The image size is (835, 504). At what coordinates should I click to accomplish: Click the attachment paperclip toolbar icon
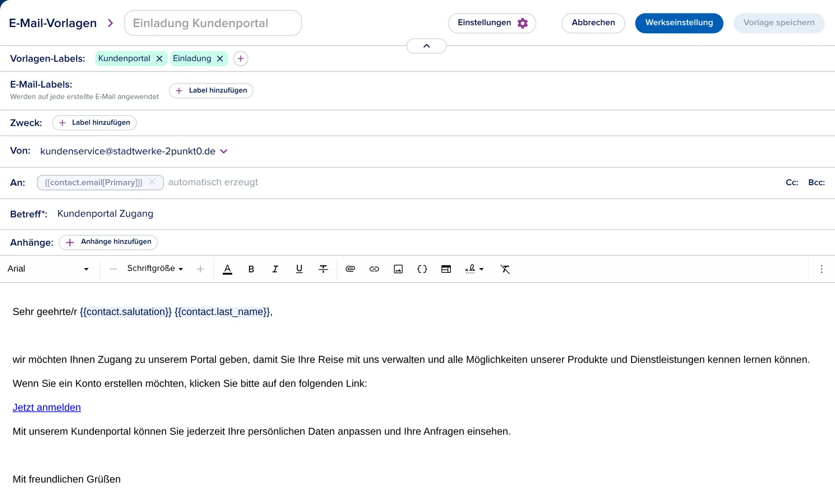pos(350,269)
